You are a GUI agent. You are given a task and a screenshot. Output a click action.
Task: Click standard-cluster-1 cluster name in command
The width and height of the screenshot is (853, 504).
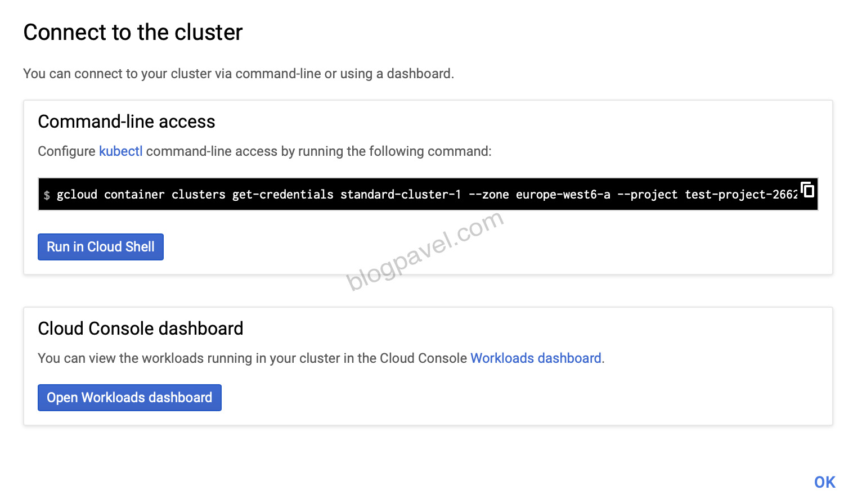click(x=401, y=195)
